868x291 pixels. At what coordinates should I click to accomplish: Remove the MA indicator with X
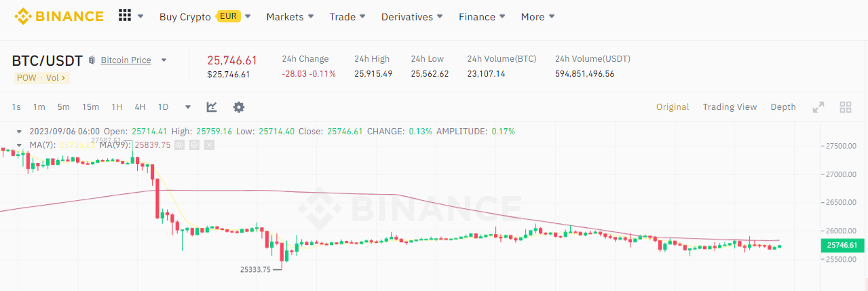(209, 144)
